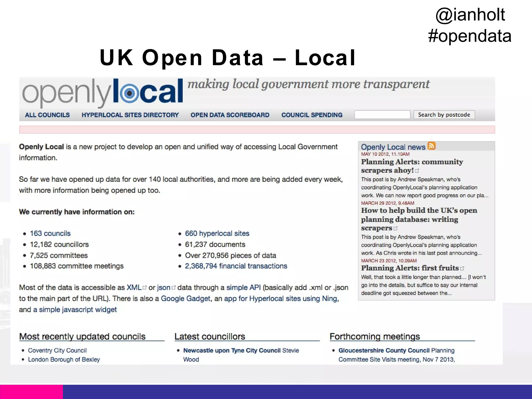
Task: Open the '660 hyperlocal sites' link
Action: (x=217, y=233)
